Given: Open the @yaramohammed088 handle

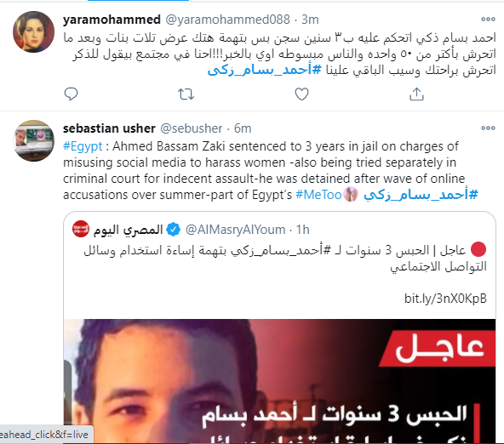Looking at the screenshot, I should coord(227,20).
